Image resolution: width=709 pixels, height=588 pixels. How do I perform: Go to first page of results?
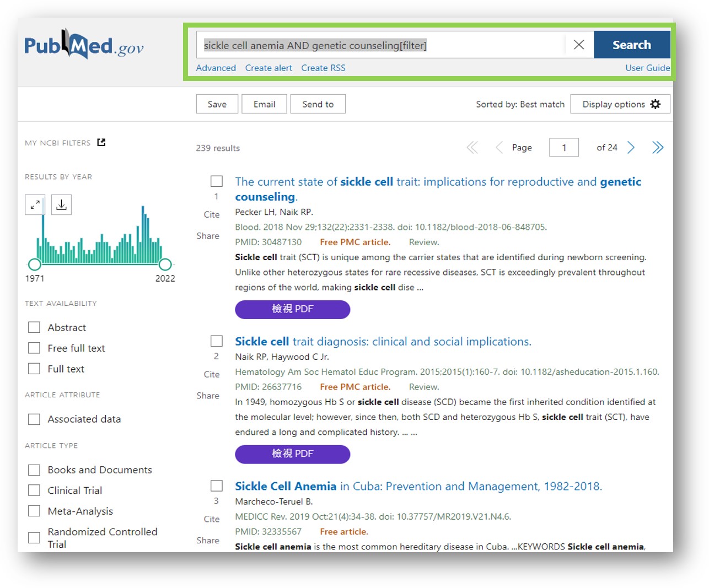472,147
